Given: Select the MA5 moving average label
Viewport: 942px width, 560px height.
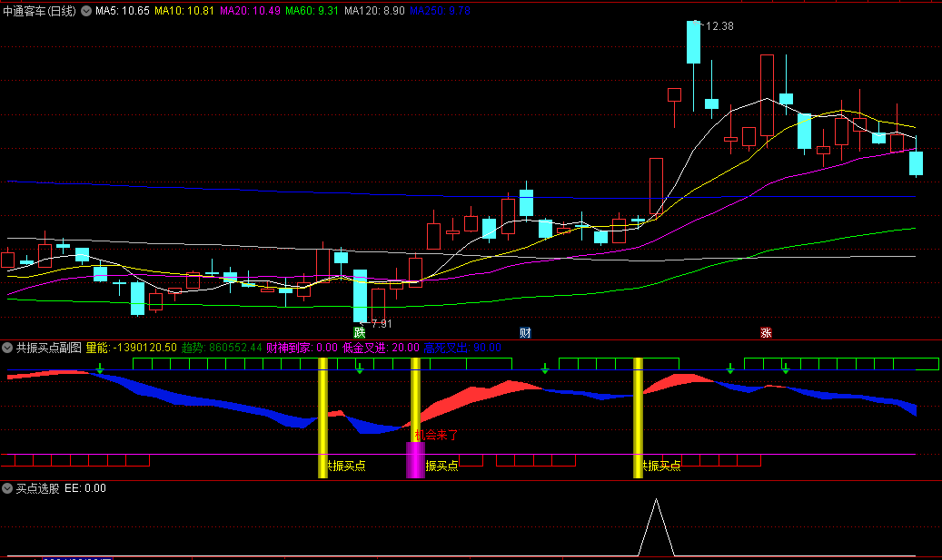Looking at the screenshot, I should (x=122, y=11).
